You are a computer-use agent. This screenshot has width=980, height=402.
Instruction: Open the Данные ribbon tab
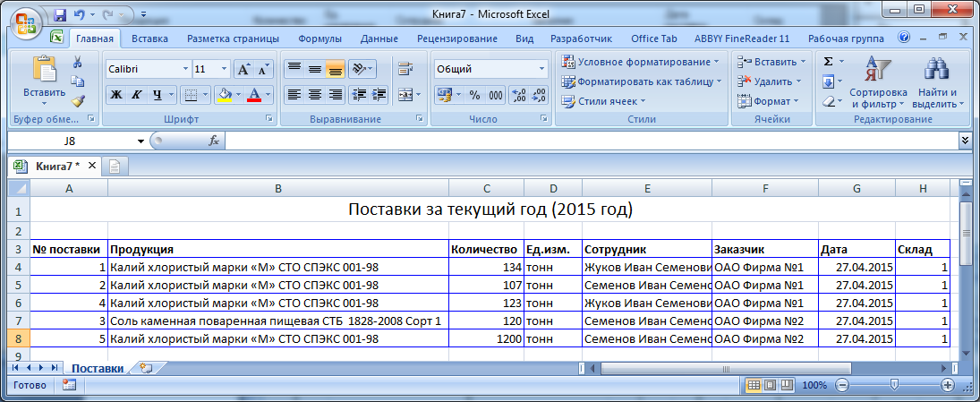[379, 38]
